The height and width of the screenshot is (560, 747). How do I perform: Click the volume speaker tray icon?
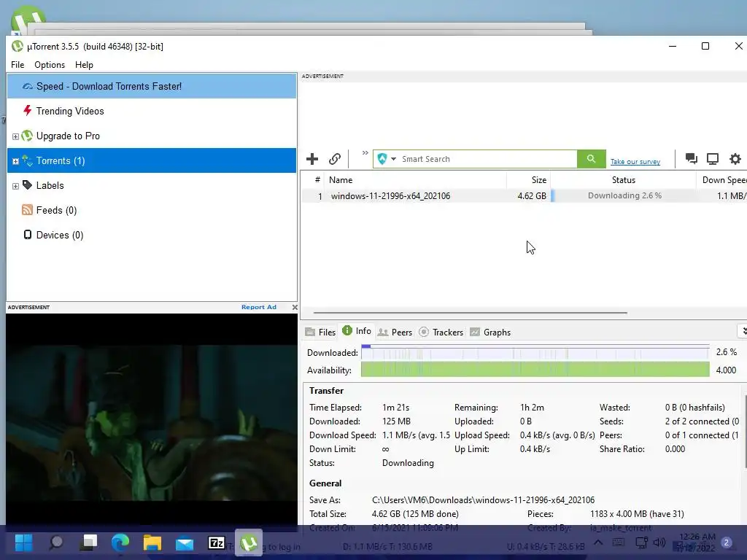(659, 542)
